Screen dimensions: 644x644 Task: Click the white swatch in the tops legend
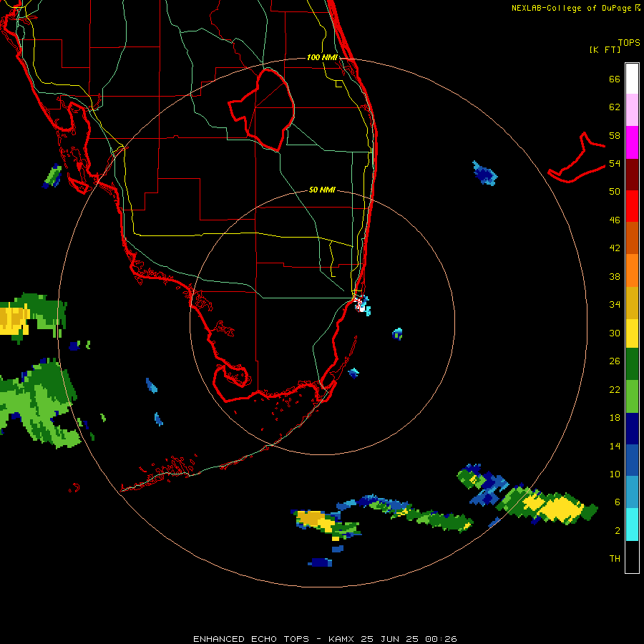click(632, 79)
